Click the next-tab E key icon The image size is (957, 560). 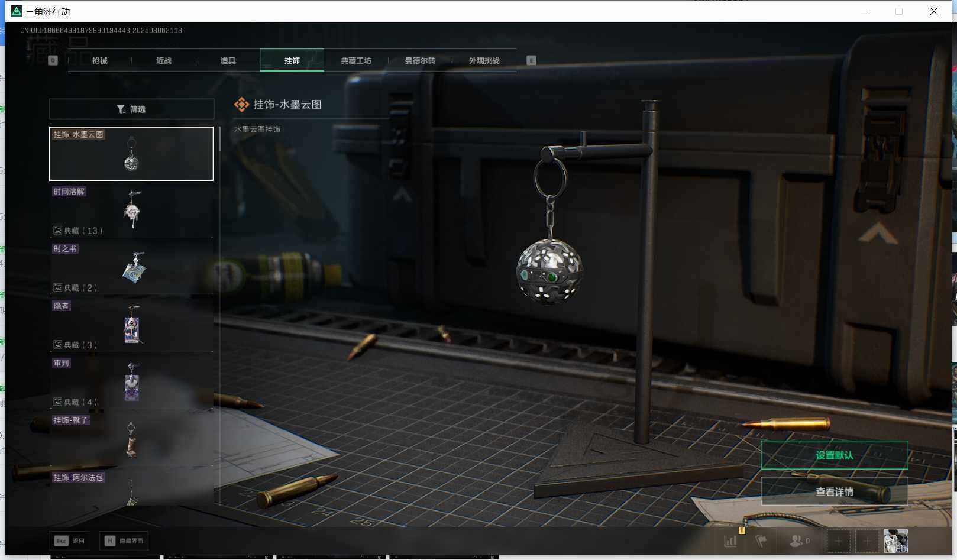[x=531, y=60]
